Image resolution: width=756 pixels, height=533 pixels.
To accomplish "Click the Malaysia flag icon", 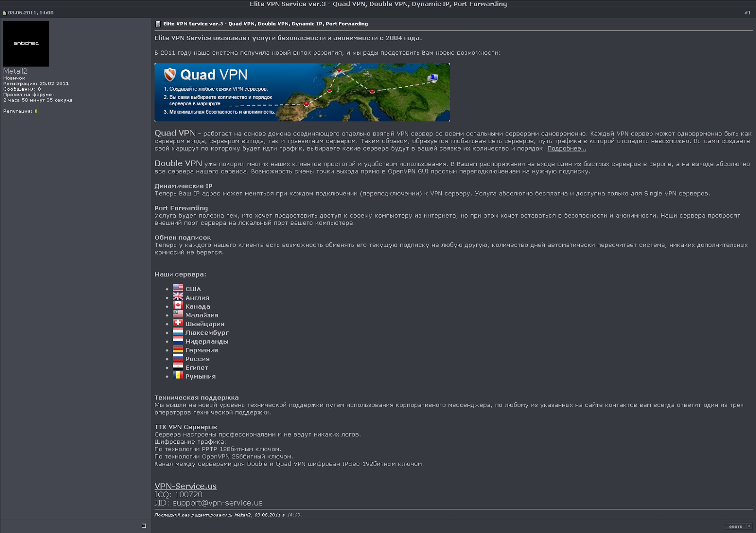I will click(178, 314).
